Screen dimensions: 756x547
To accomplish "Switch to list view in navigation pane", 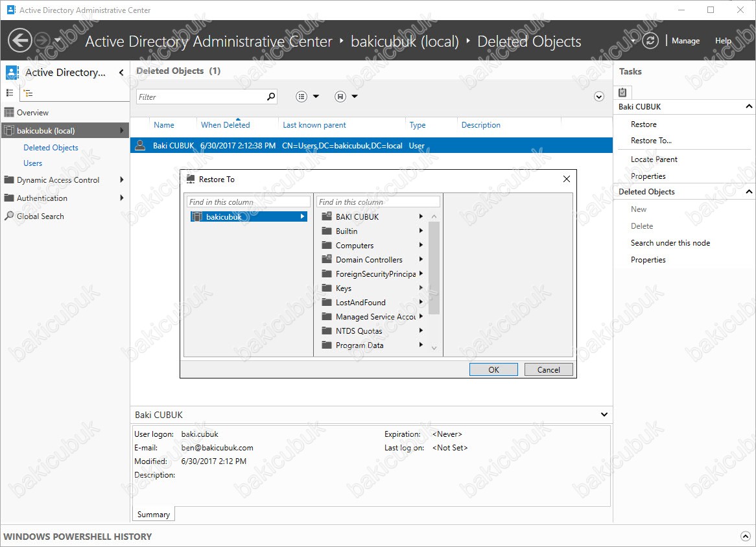I will [10, 93].
